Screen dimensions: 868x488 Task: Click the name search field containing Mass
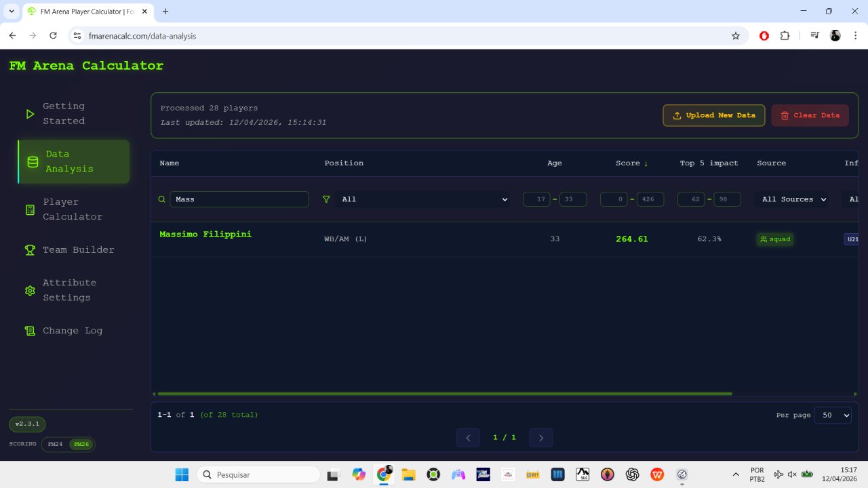click(239, 199)
